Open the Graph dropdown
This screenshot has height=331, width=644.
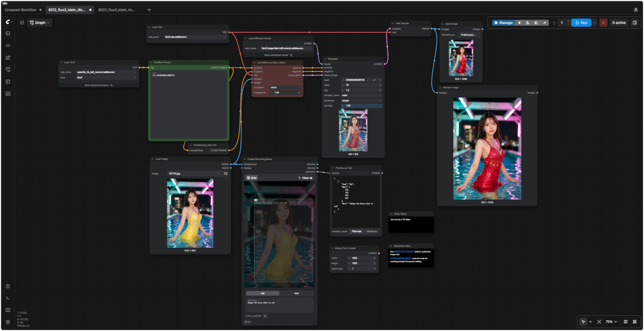(40, 23)
